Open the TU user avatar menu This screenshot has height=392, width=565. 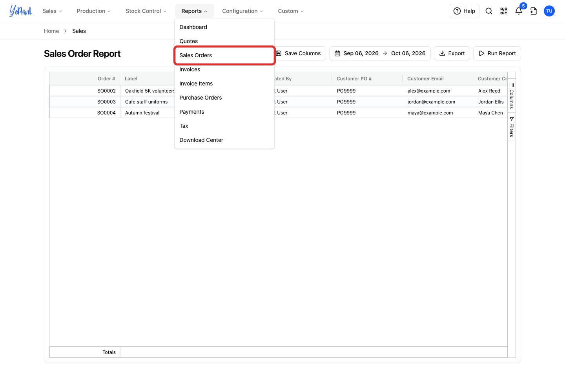[549, 11]
